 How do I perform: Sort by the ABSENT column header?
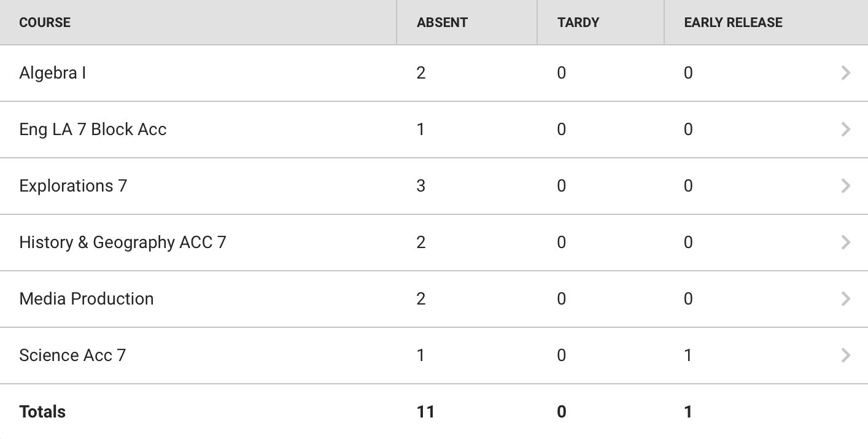(x=442, y=23)
